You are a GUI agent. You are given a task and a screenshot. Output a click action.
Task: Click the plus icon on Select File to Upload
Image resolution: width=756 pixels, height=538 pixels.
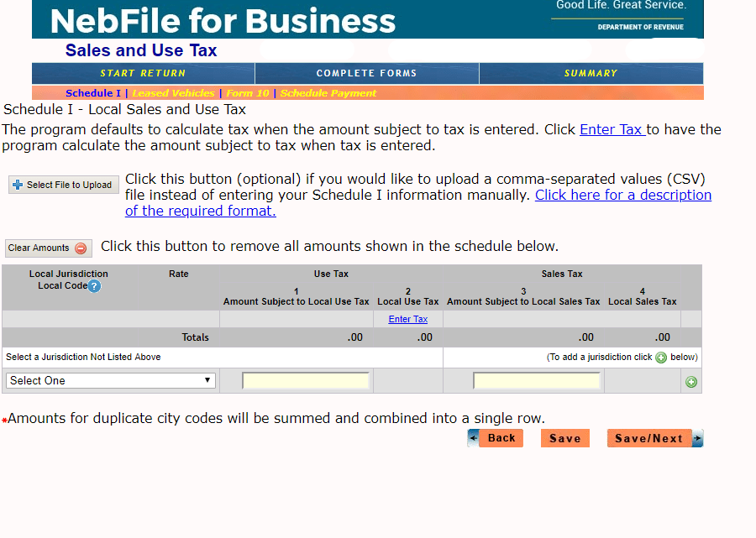[x=17, y=185]
